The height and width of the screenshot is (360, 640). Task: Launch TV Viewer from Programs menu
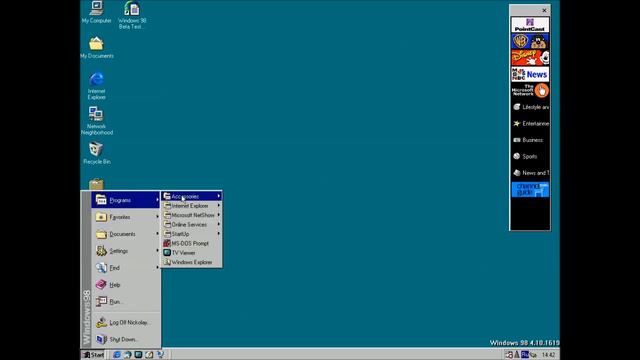pyautogui.click(x=191, y=253)
